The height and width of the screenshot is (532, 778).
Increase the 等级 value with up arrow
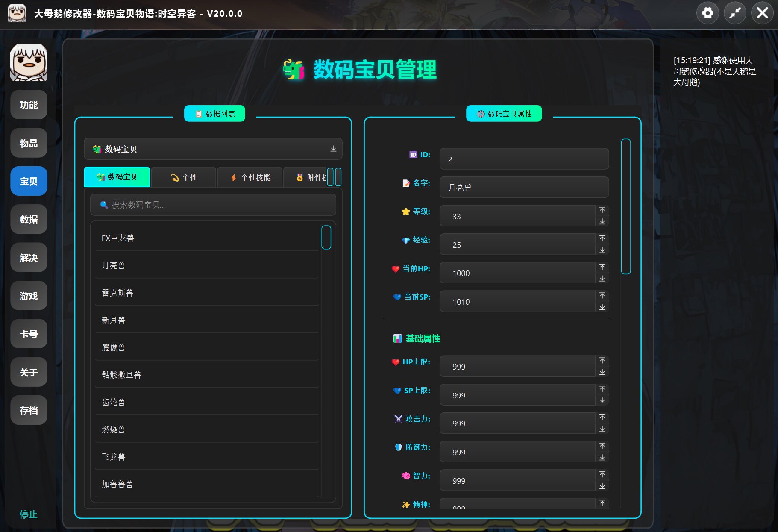602,210
